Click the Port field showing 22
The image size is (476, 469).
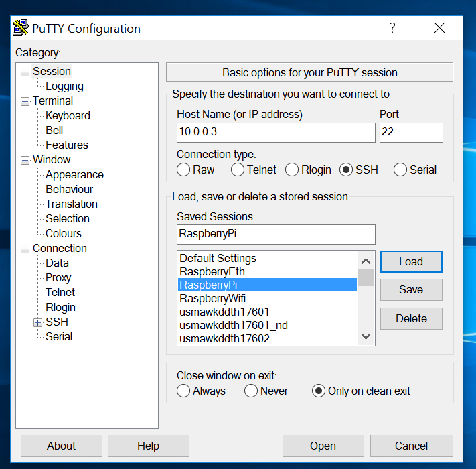tap(411, 133)
